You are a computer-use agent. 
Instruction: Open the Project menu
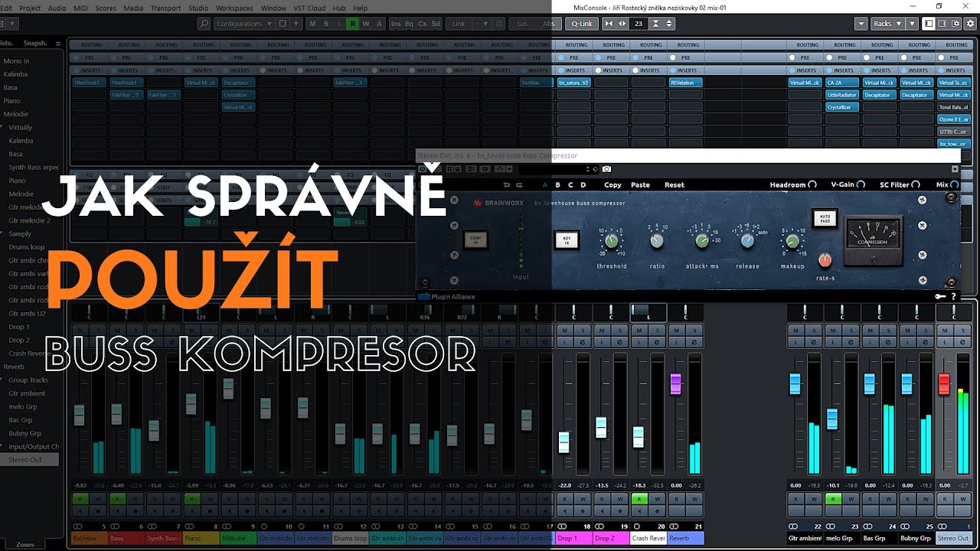[x=30, y=8]
